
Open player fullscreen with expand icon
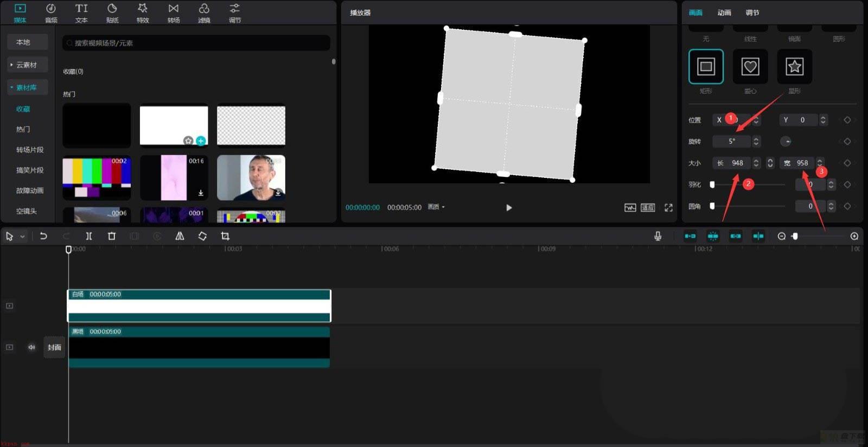click(x=668, y=208)
